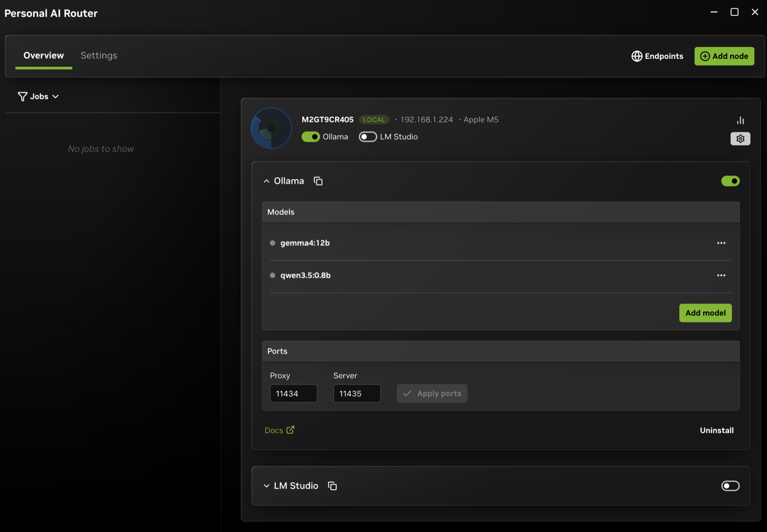Enable the LM Studio section toggle
The width and height of the screenshot is (767, 532).
730,486
